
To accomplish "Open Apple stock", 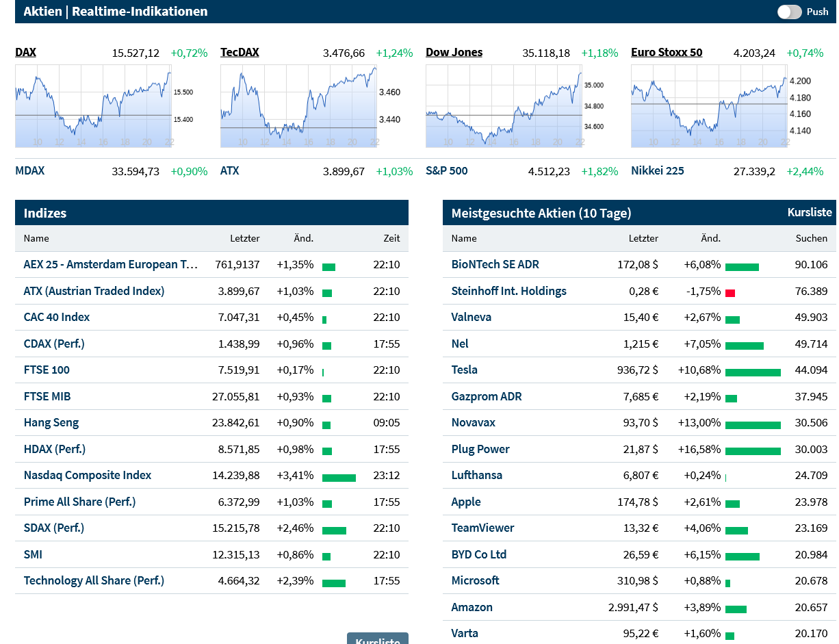I will (466, 502).
